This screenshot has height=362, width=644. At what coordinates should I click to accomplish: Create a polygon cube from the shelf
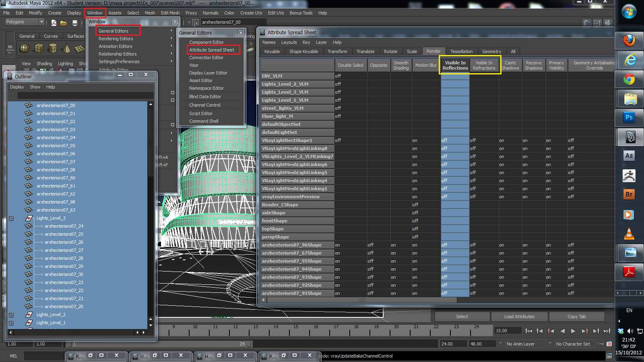[39, 49]
